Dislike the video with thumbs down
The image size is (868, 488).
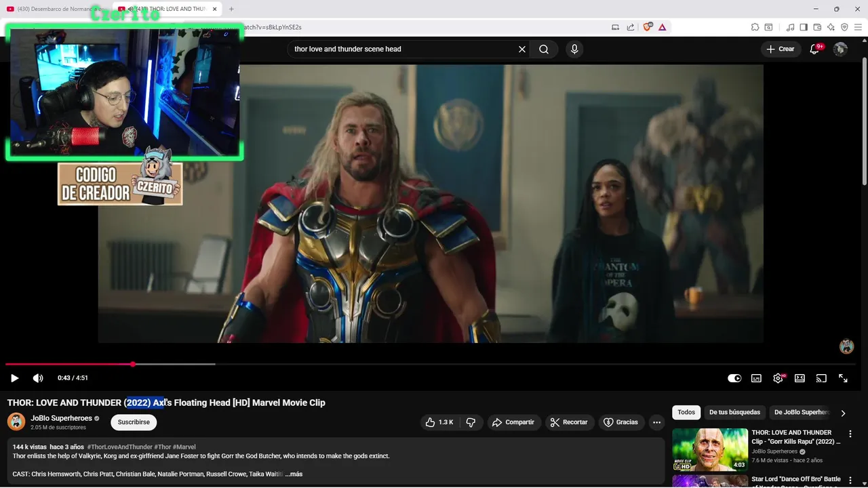coord(471,422)
